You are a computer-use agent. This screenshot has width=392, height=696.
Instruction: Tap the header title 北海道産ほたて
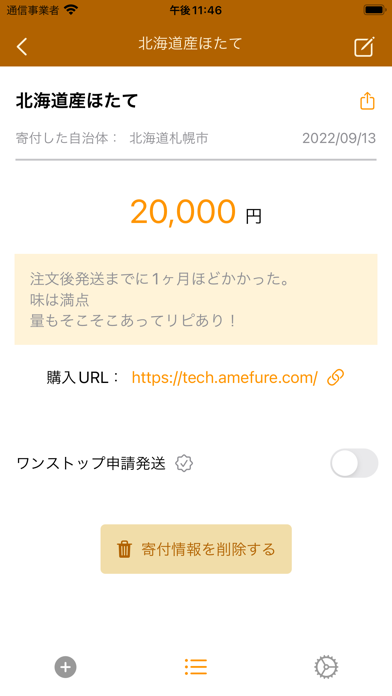[190, 44]
